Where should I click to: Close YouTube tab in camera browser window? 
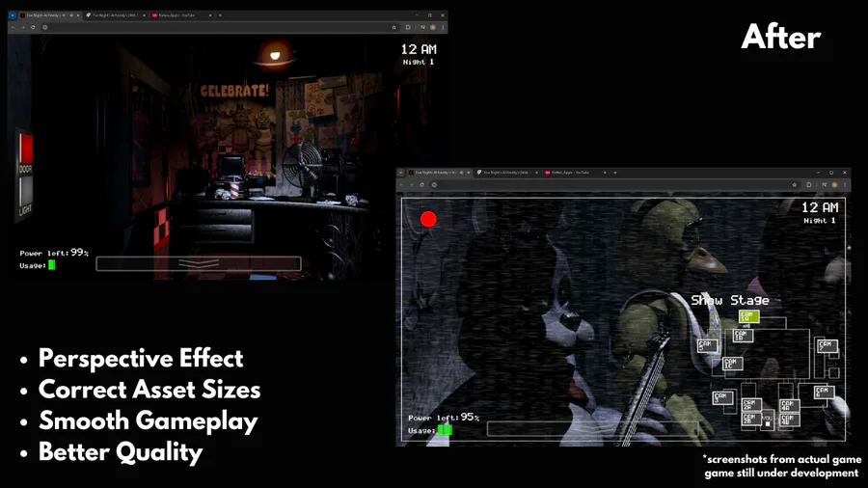tap(605, 173)
